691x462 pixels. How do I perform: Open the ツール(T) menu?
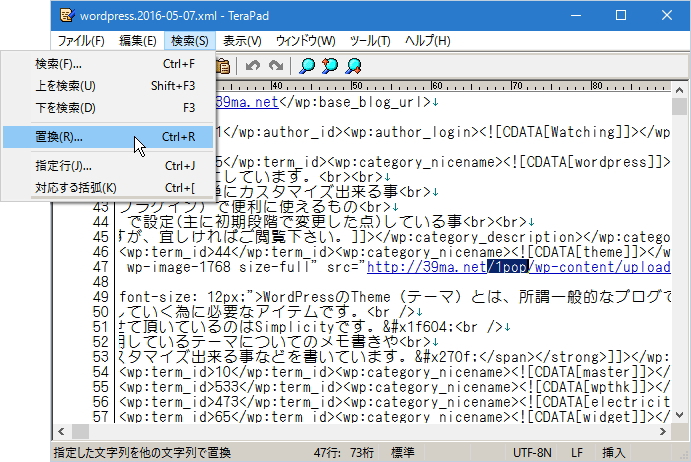pyautogui.click(x=370, y=41)
